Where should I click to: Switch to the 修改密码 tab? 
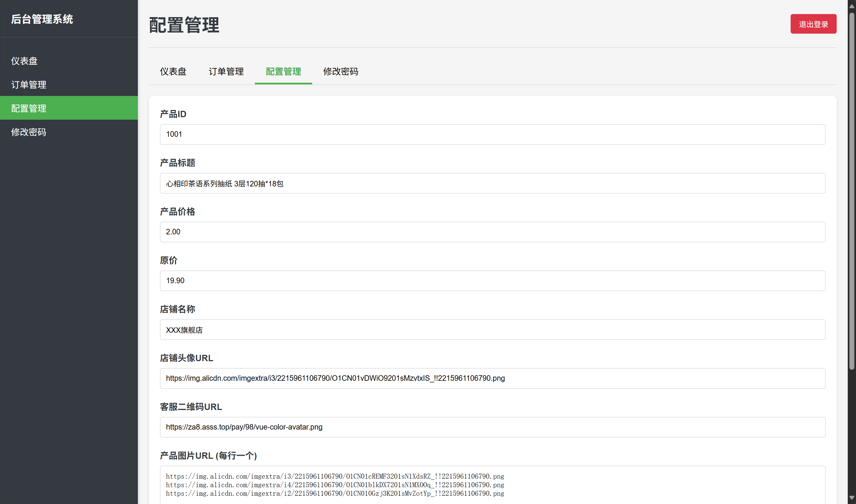(x=340, y=71)
